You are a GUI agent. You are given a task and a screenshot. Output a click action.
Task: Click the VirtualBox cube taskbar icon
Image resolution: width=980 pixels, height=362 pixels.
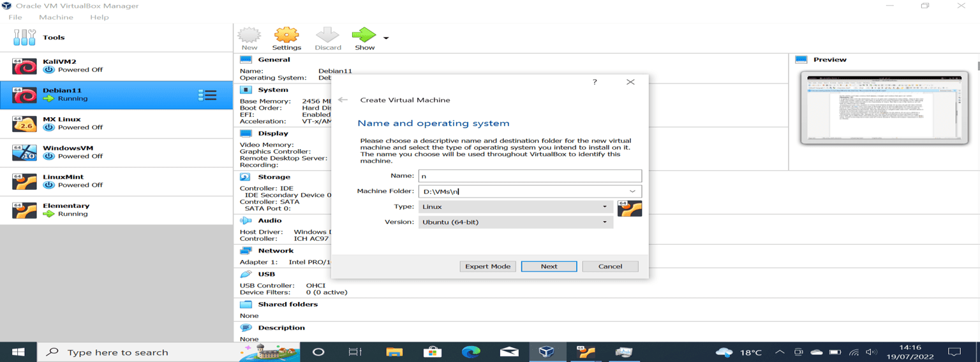pyautogui.click(x=547, y=352)
